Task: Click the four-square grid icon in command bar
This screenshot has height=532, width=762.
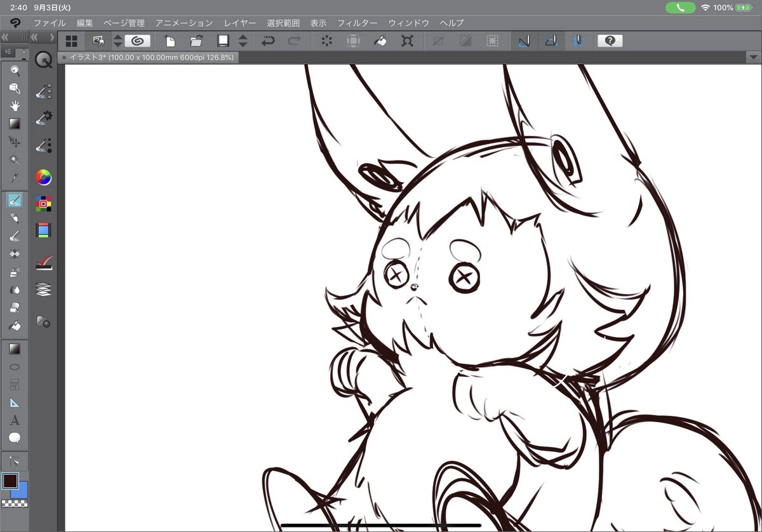Action: 72,41
